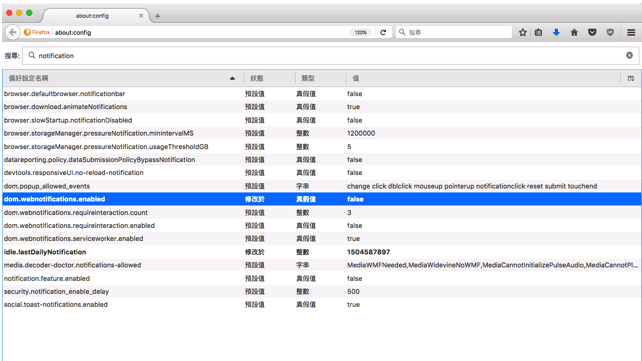Sort by the value column header
This screenshot has width=642, height=361.
tap(483, 78)
